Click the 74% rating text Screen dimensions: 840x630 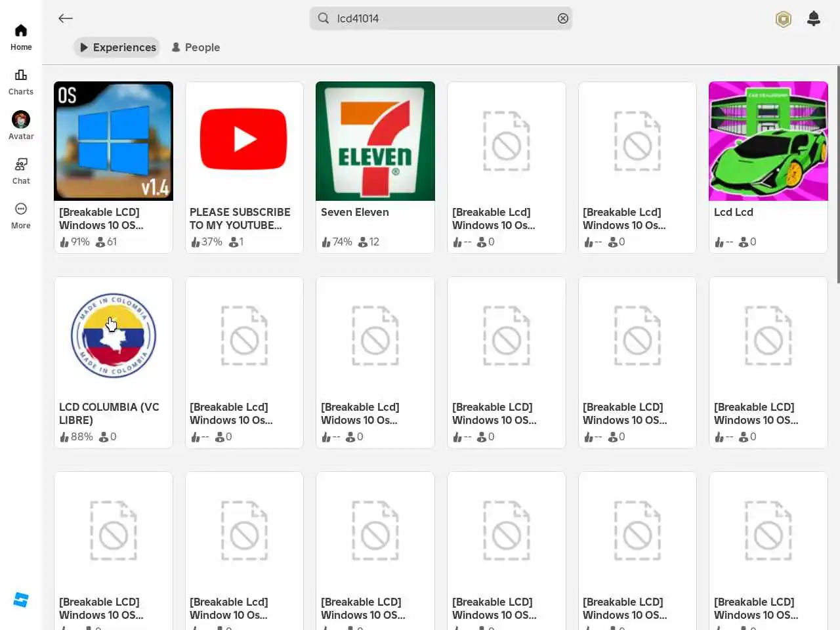tap(343, 241)
